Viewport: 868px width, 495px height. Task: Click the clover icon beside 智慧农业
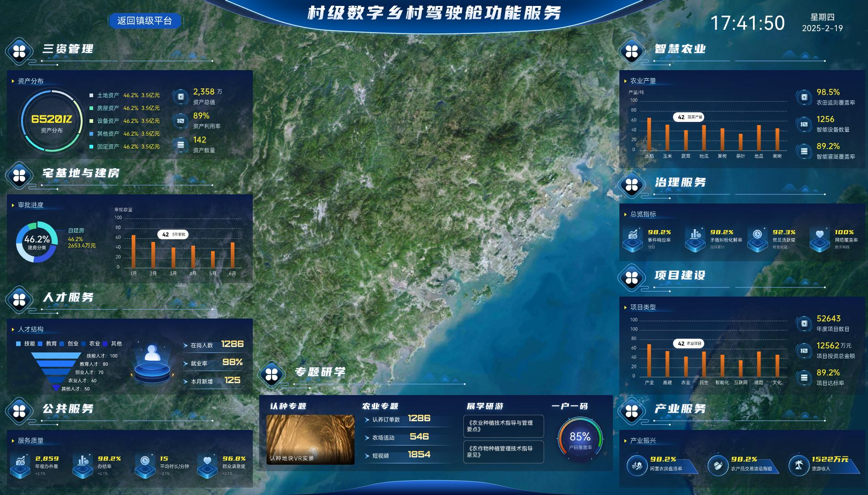coord(632,51)
